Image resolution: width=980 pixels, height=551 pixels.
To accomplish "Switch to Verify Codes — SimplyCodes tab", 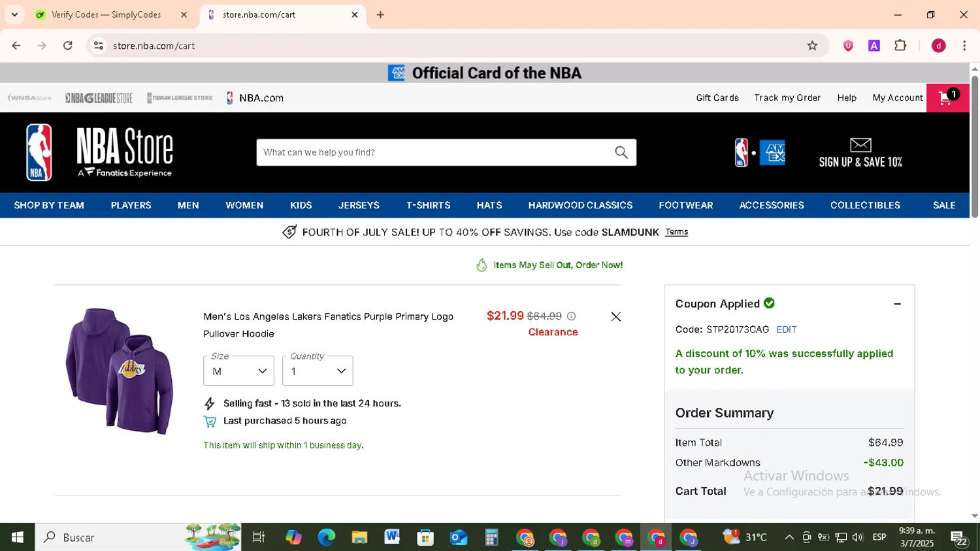I will click(x=106, y=14).
